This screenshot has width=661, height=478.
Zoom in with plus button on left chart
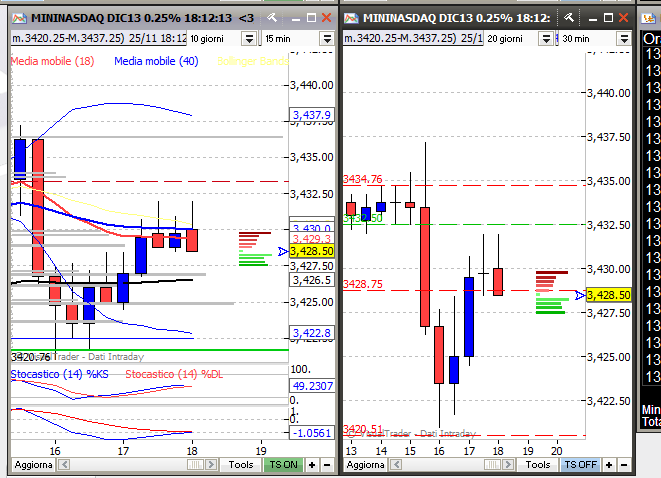[312, 465]
